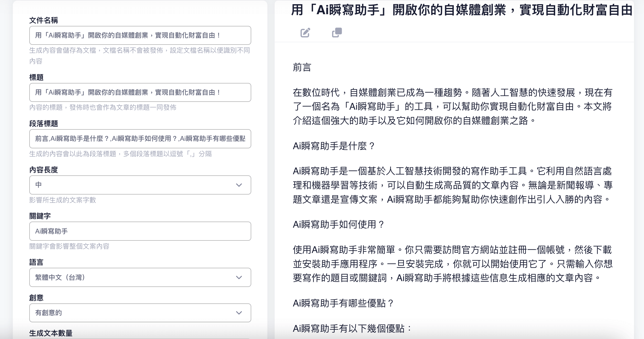Image resolution: width=644 pixels, height=339 pixels.
Task: Expand the 內容長度 dropdown chevron arrow
Action: pos(239,185)
